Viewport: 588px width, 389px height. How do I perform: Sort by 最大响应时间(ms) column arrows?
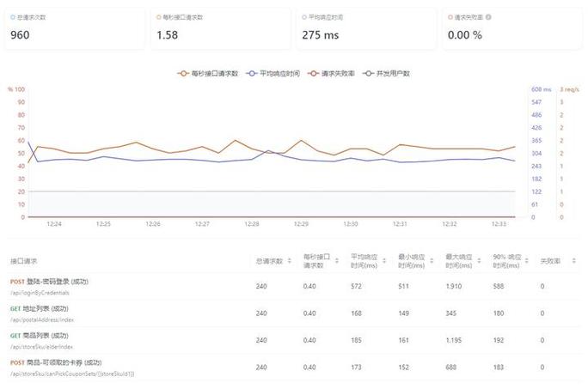click(479, 261)
